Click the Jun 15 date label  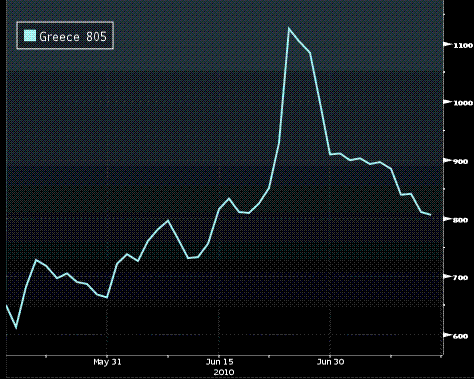click(x=220, y=362)
